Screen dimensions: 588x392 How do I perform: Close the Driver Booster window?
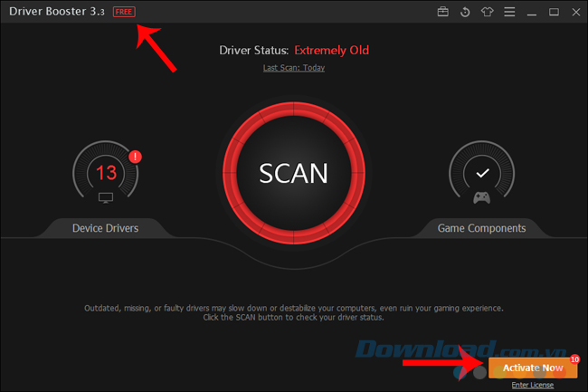pyautogui.click(x=576, y=12)
